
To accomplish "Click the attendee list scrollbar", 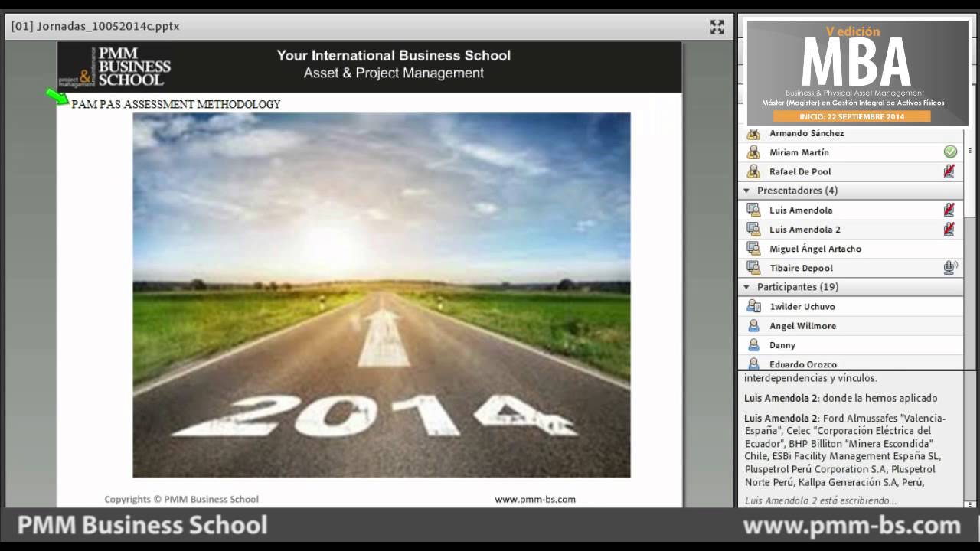I will pyautogui.click(x=970, y=249).
